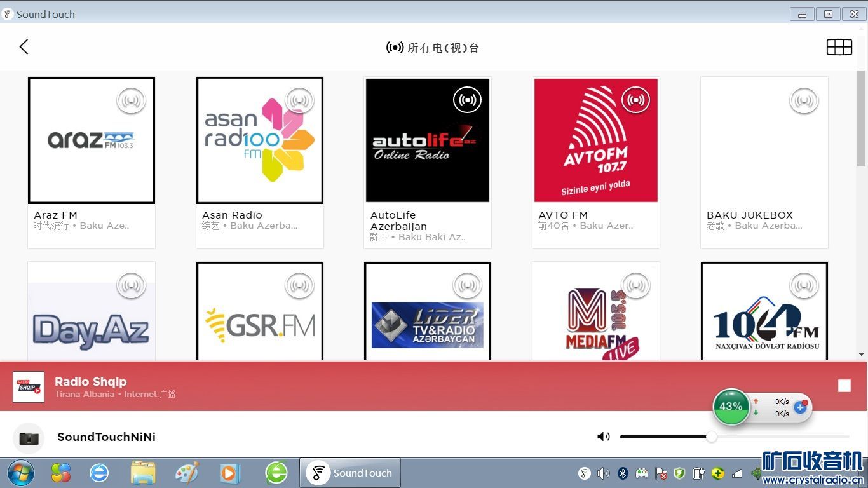Switch layout with the grid view icon

(839, 47)
